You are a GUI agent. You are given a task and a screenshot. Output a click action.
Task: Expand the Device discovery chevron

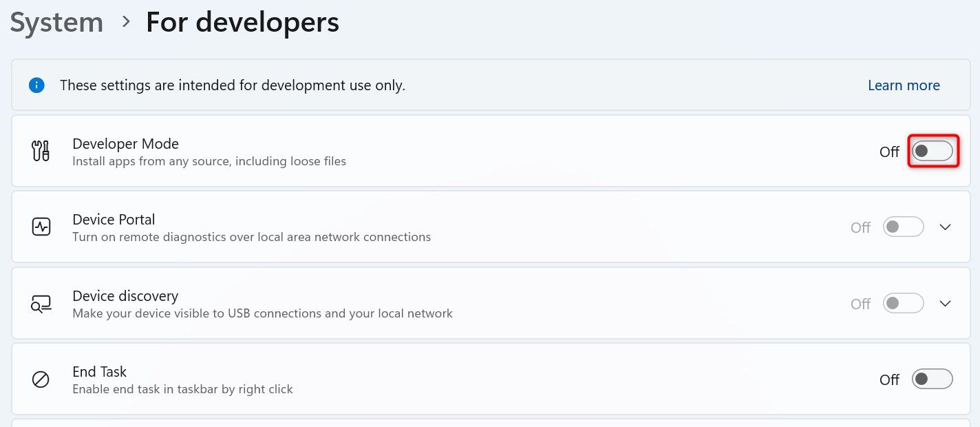click(945, 304)
